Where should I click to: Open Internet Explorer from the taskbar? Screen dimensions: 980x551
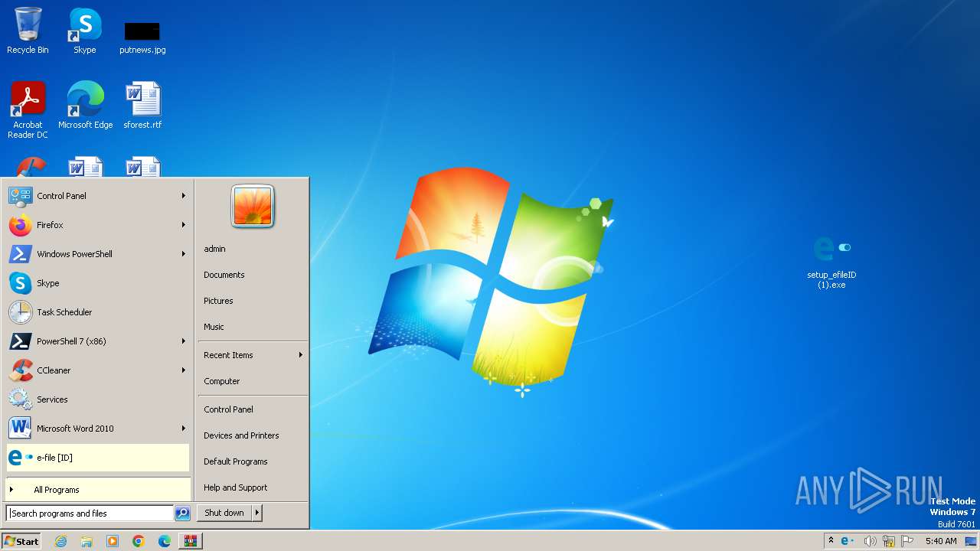coord(60,541)
